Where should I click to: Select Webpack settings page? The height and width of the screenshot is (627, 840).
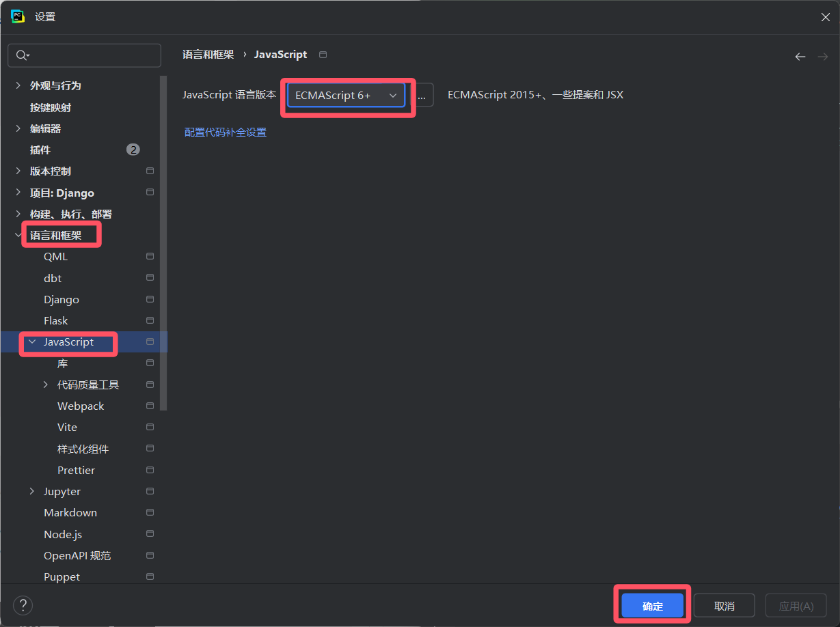[x=81, y=406]
